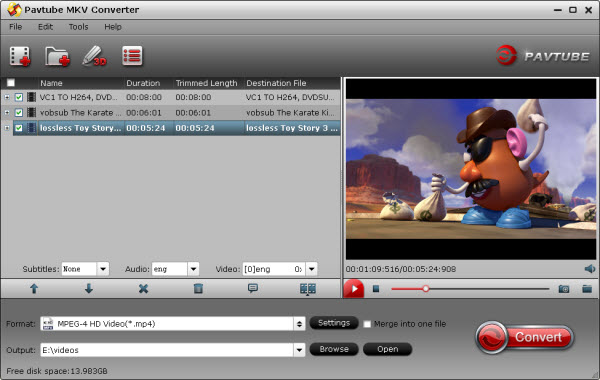This screenshot has height=380, width=600.
Task: Open the Audio track dropdown
Action: coord(193,269)
